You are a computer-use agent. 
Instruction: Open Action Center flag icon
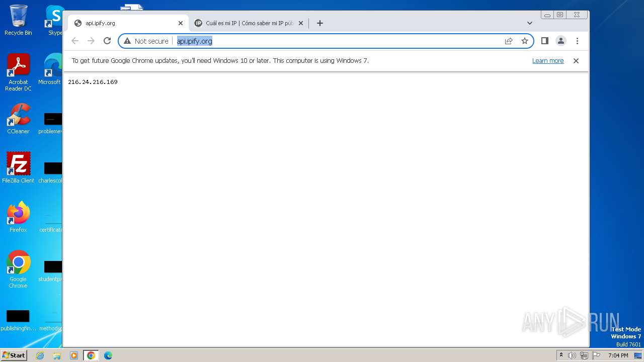click(x=596, y=355)
